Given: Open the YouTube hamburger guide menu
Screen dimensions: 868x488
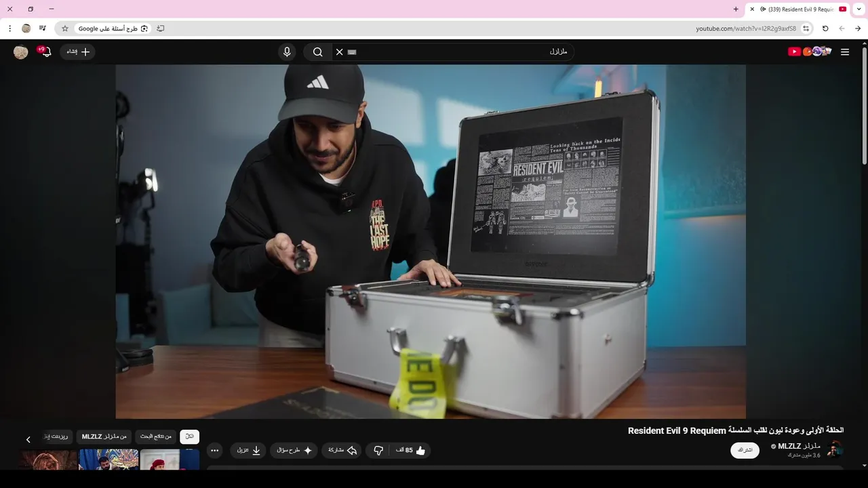Looking at the screenshot, I should pos(845,52).
